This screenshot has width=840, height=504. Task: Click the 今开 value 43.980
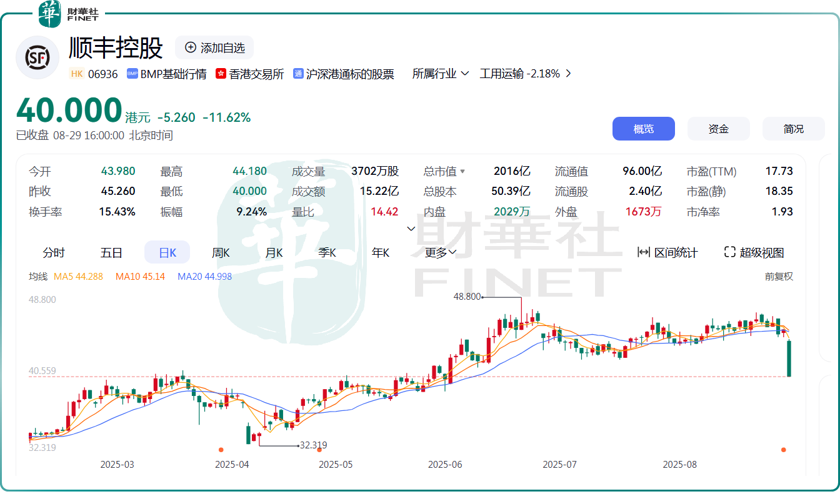(x=118, y=171)
